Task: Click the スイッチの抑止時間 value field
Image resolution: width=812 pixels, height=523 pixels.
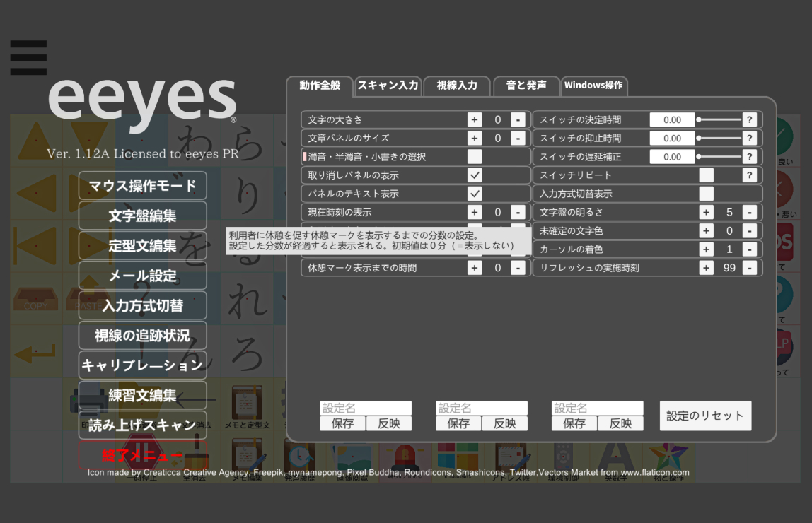Action: pos(672,138)
